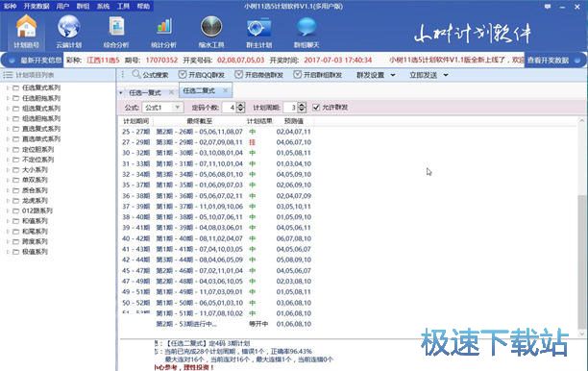The height and width of the screenshot is (371, 588).
Task: Click the folder icon of 大小系列
Action: tap(15, 170)
